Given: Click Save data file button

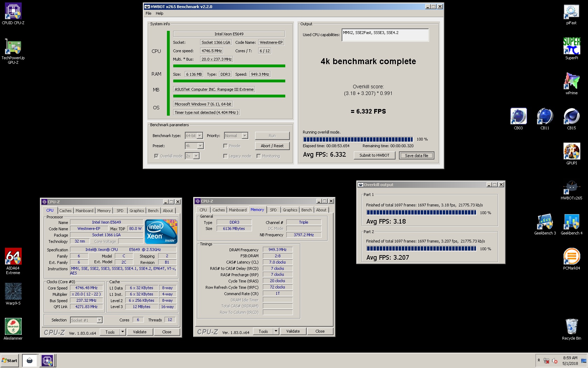Looking at the screenshot, I should tap(416, 155).
